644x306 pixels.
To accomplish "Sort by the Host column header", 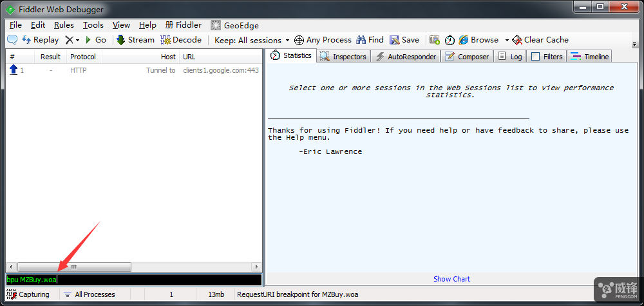I will coord(141,57).
